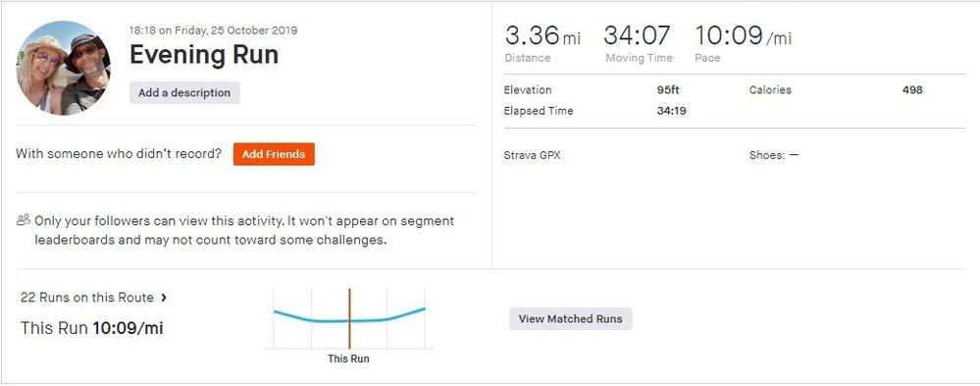This screenshot has width=980, height=386.
Task: Select the orange This Run marker line
Action: coord(349,318)
